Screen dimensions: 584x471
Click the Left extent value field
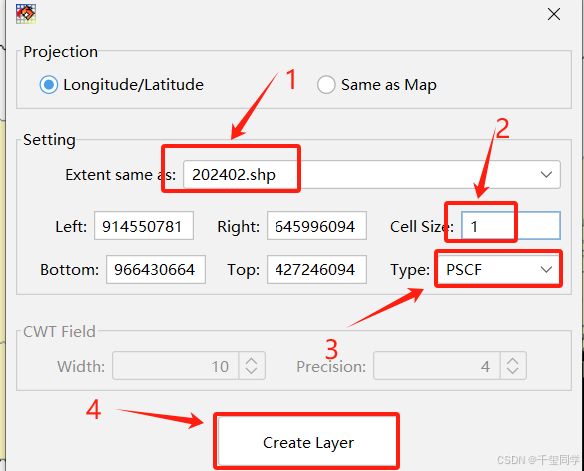coord(144,226)
